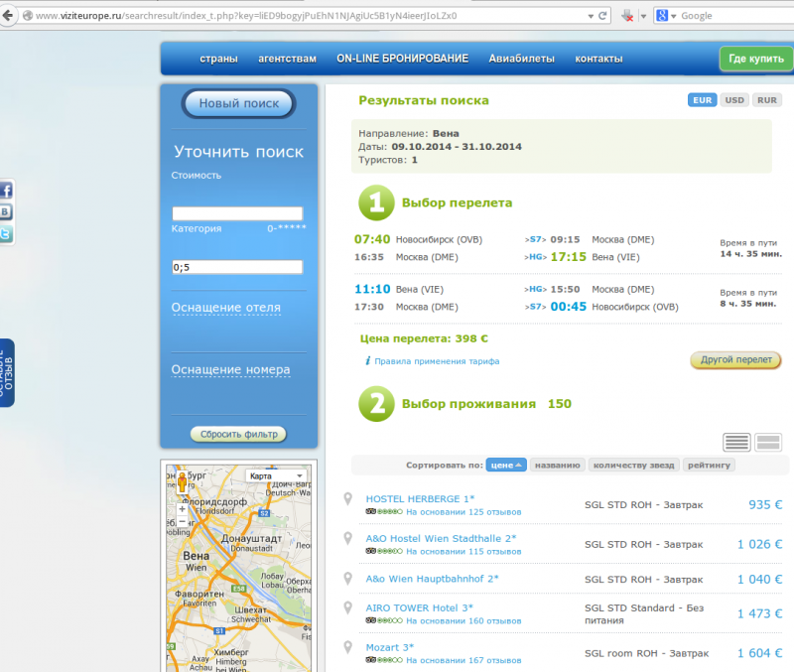This screenshot has width=794, height=672.
Task: Go to ON-LINE БРОНИРОВАНИЕ
Action: (403, 59)
